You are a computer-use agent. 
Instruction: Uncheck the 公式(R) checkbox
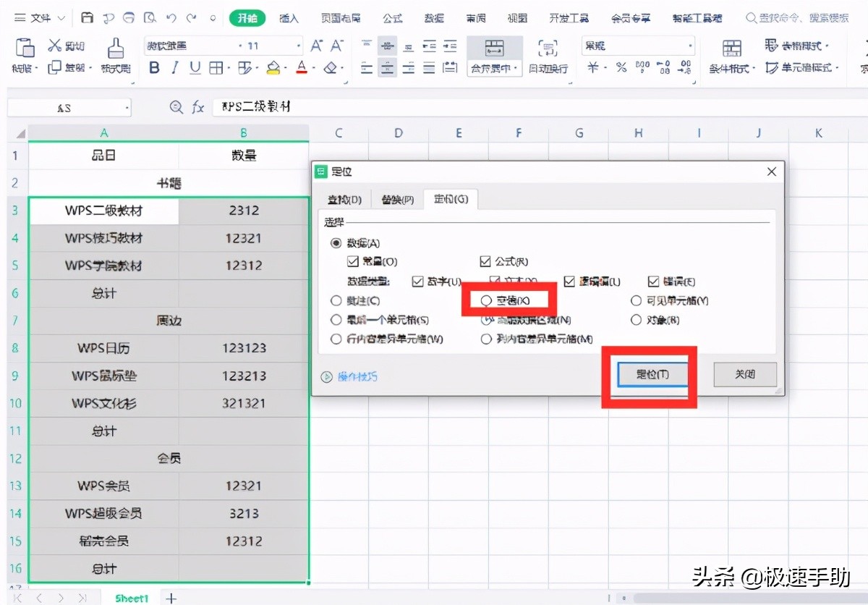point(485,262)
